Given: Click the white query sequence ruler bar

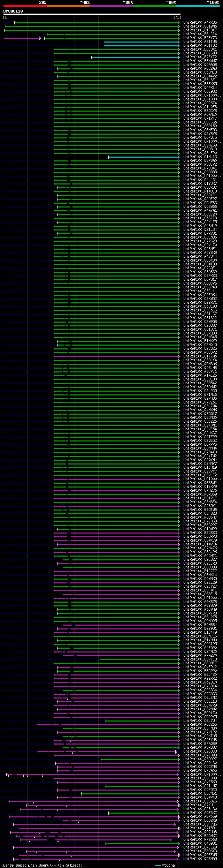Looking at the screenshot, I should [92, 14].
